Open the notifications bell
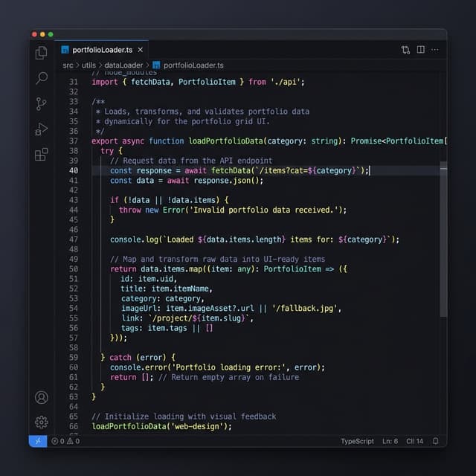This screenshot has width=476, height=476. pyautogui.click(x=435, y=441)
